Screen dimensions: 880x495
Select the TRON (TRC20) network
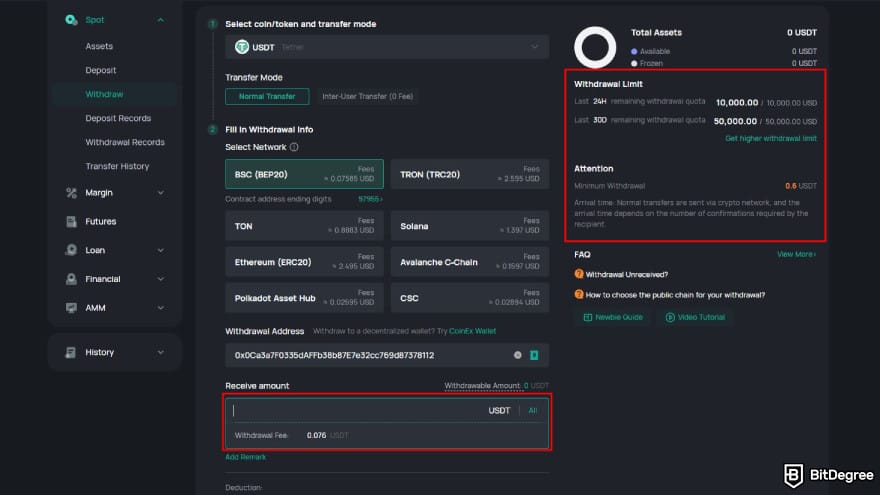[470, 174]
